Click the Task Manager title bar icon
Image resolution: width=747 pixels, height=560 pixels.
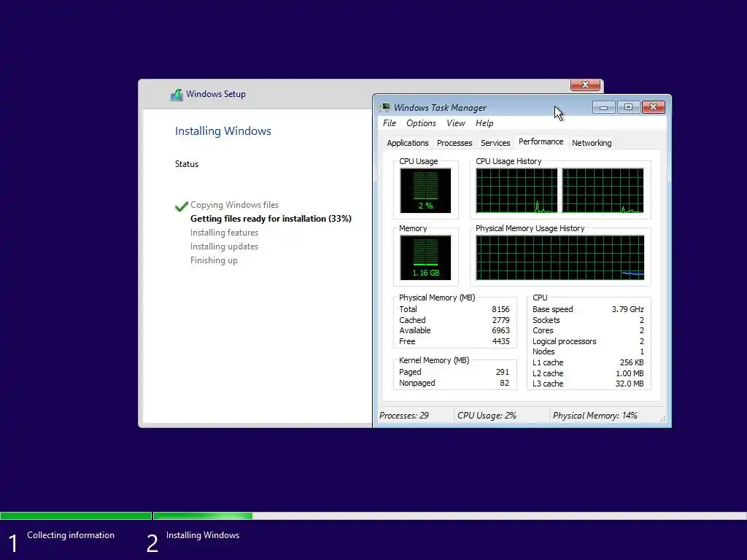coord(385,108)
